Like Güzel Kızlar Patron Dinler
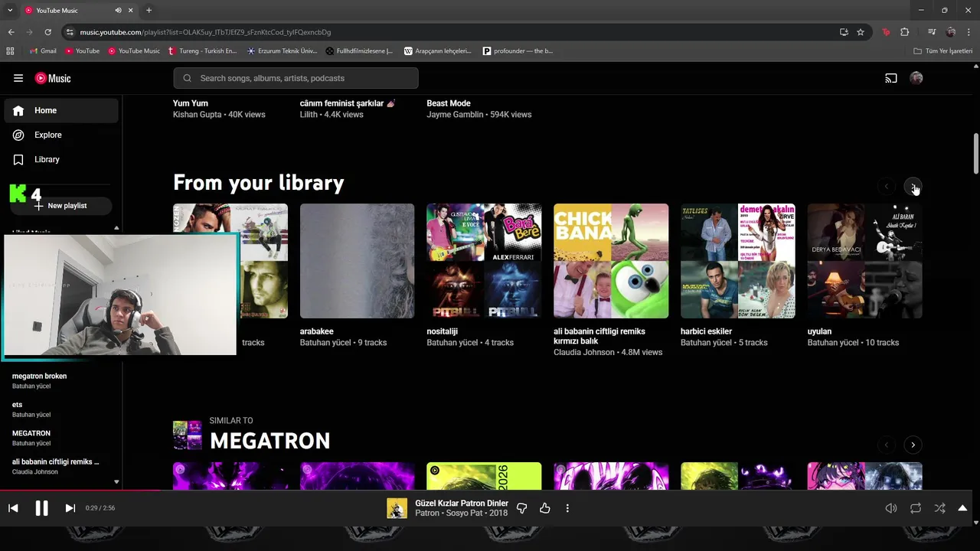This screenshot has width=980, height=551. pyautogui.click(x=545, y=508)
